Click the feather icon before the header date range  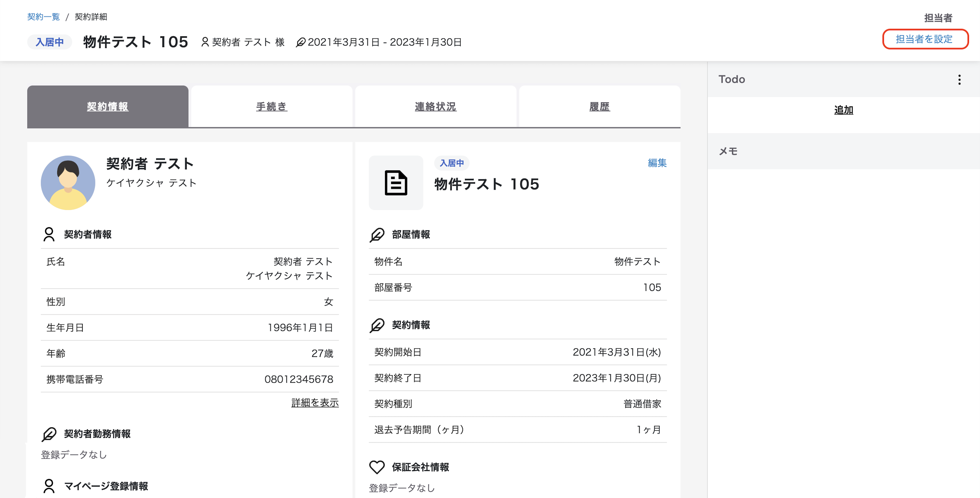tap(301, 42)
